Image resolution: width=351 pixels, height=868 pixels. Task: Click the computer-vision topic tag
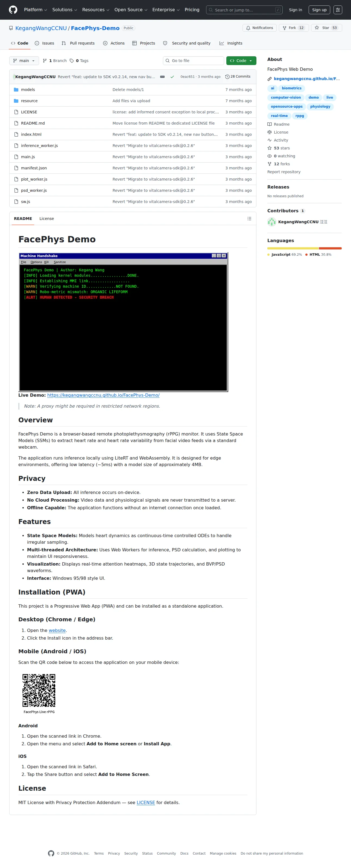(x=286, y=97)
